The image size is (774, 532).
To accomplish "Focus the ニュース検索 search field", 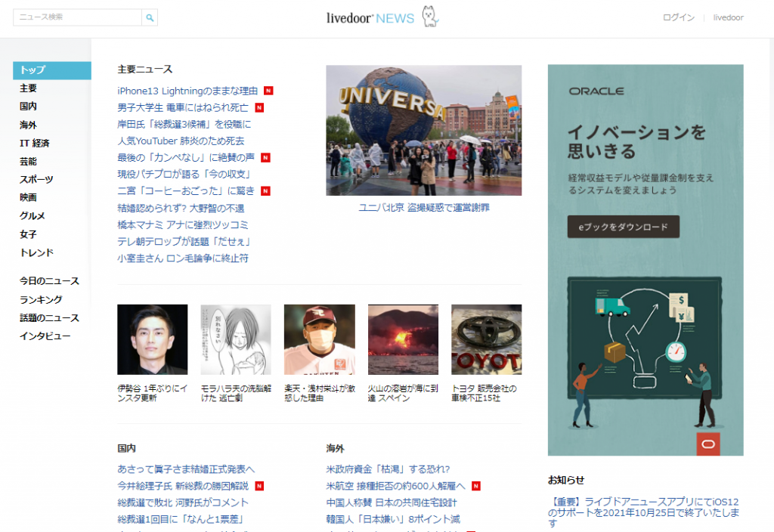I will tap(78, 17).
